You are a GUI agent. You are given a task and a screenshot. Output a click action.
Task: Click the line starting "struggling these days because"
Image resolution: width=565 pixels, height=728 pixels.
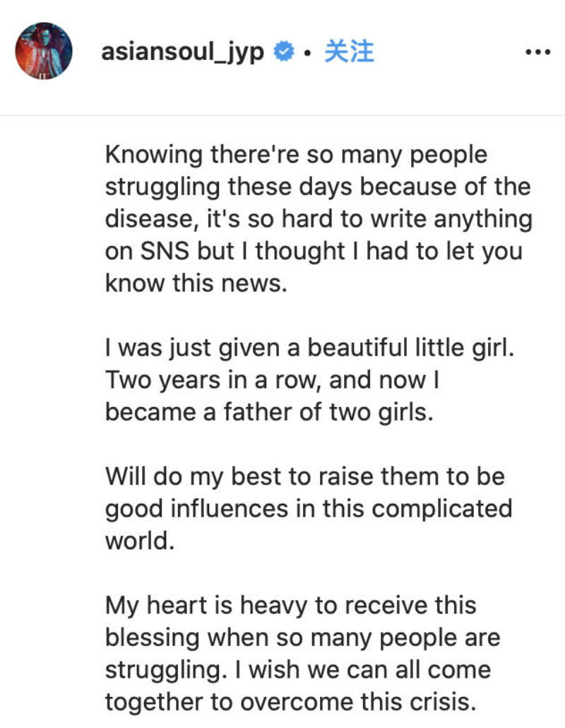(x=318, y=187)
